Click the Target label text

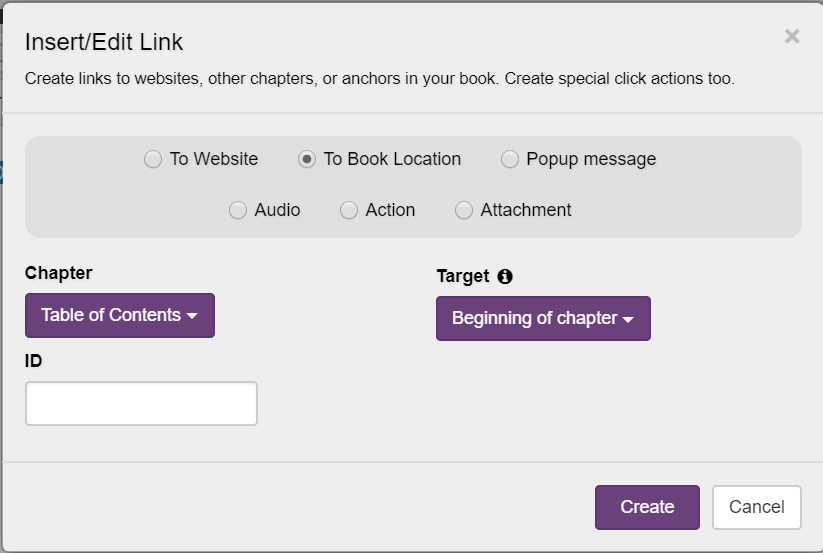tap(463, 276)
